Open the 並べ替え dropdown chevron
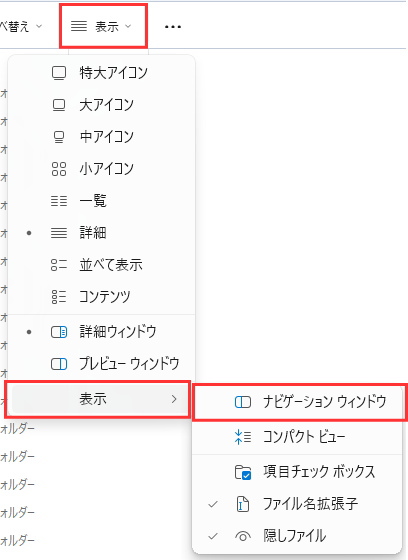The width and height of the screenshot is (408, 560). pos(39,26)
